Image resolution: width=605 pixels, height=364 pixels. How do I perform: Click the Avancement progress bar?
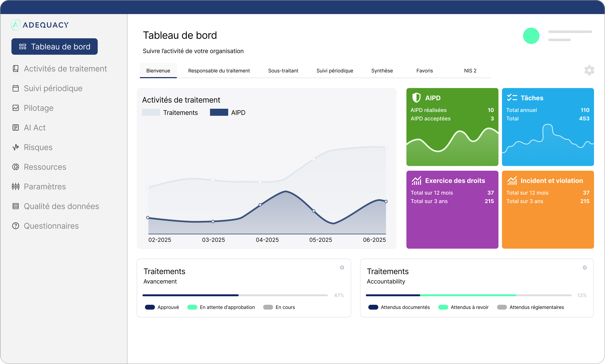click(235, 295)
